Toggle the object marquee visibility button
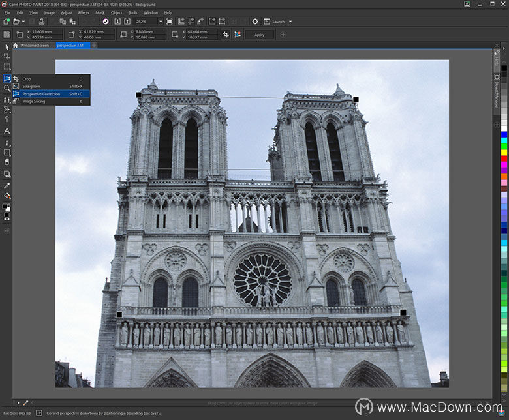This screenshot has width=509, height=420. 222,22
